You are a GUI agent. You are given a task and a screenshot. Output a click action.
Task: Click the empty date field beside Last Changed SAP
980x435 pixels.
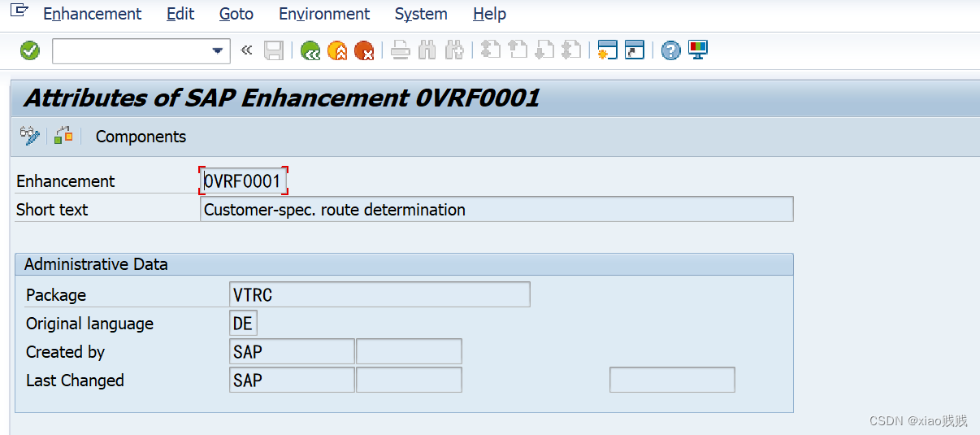(x=409, y=380)
